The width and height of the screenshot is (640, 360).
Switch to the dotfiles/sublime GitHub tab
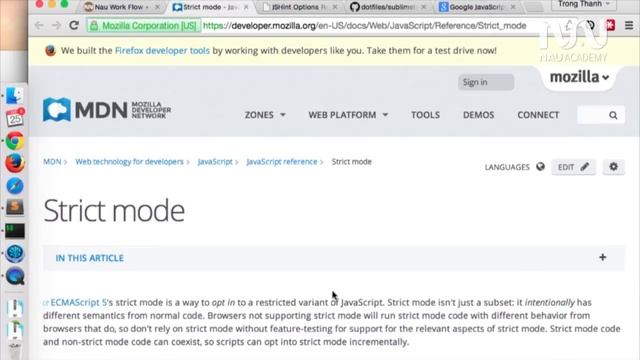pyautogui.click(x=388, y=7)
